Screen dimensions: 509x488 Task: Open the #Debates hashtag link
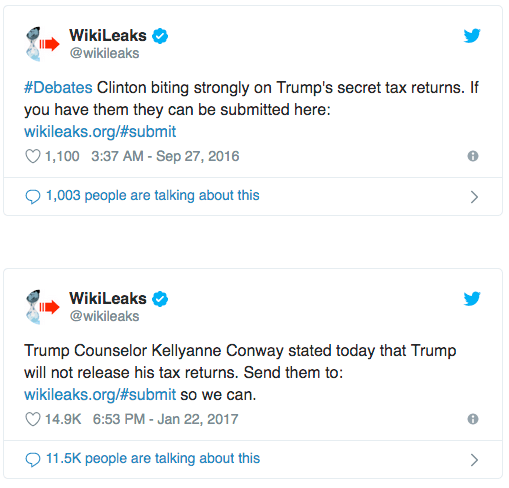tap(58, 88)
